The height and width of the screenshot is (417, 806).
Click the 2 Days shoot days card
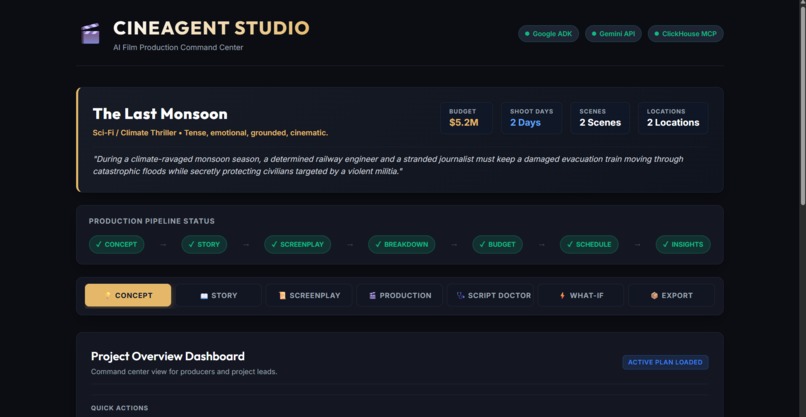click(x=532, y=118)
